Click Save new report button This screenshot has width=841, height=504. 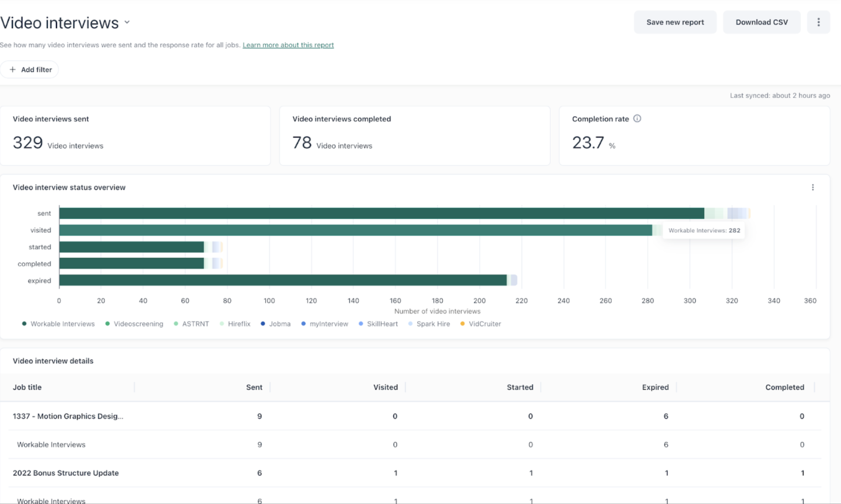674,22
